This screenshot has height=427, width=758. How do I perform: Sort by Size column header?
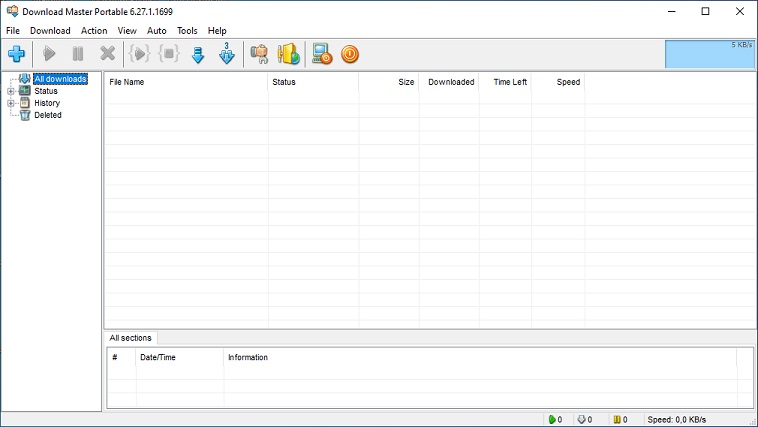coord(389,82)
